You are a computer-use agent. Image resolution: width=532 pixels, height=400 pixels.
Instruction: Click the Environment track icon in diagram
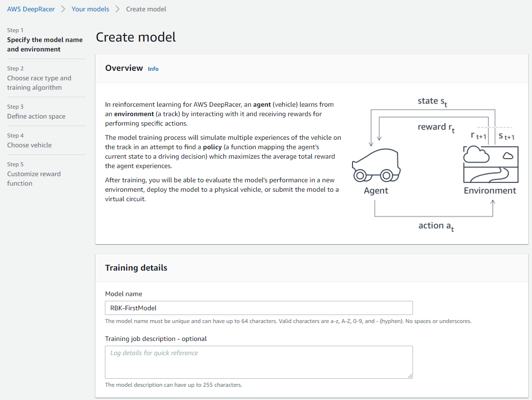tap(490, 164)
